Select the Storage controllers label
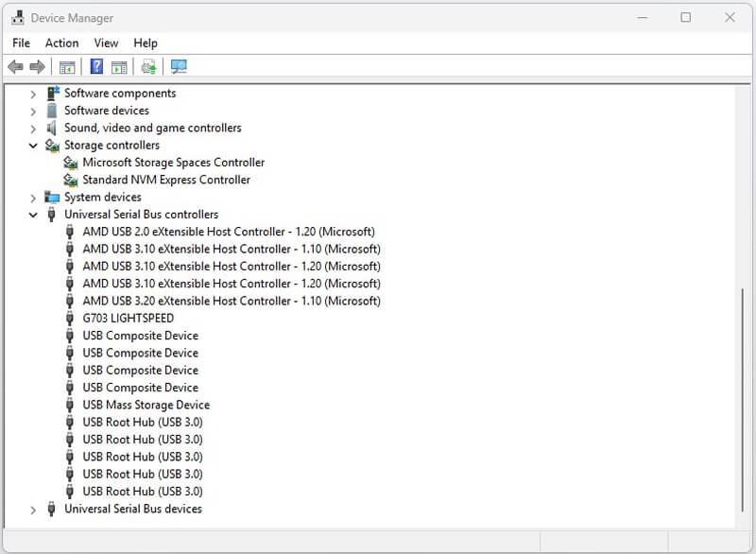756x554 pixels. (x=112, y=146)
